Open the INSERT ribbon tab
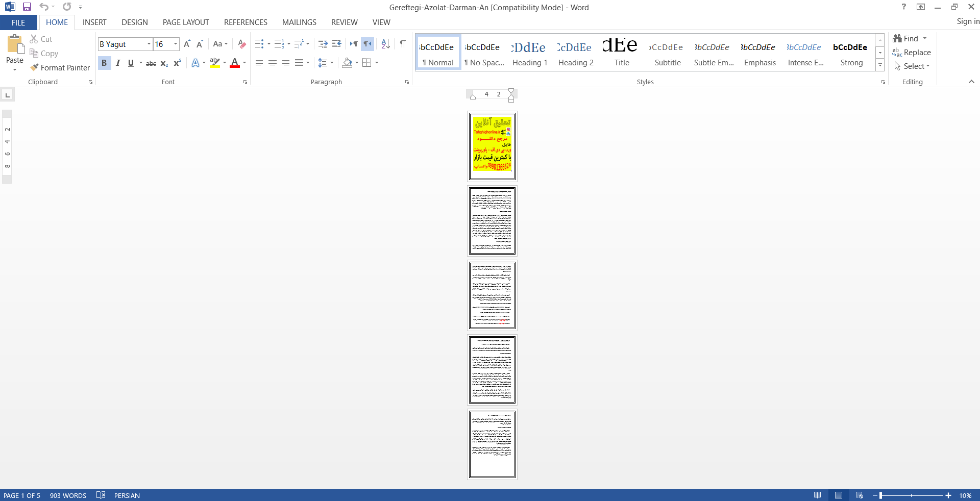 (x=94, y=22)
